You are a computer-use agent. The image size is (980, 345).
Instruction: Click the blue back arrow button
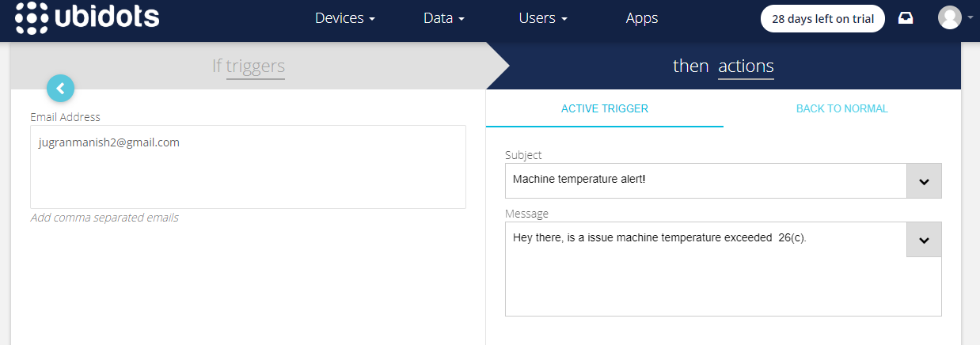pos(60,89)
